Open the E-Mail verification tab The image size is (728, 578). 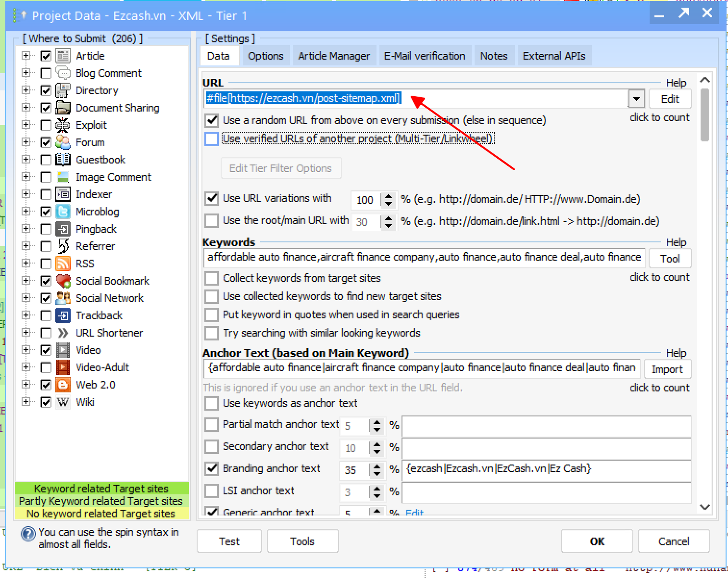(x=425, y=56)
